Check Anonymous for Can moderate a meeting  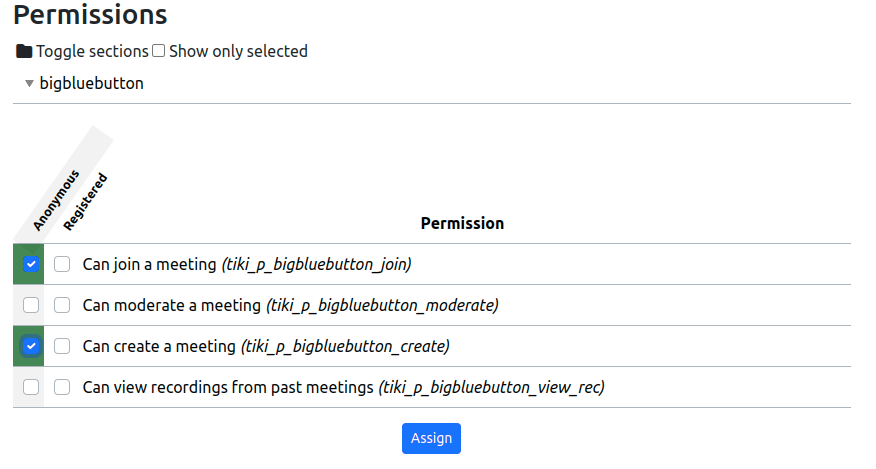tap(31, 305)
